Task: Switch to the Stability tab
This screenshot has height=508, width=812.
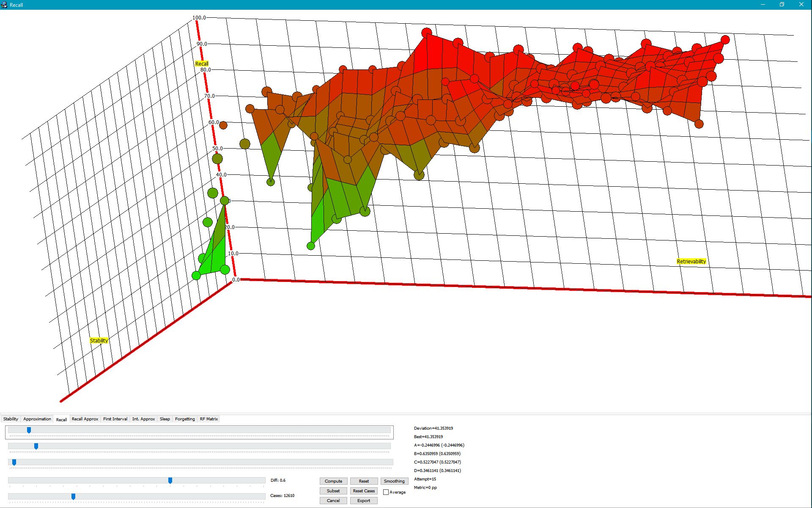Action: tap(11, 419)
